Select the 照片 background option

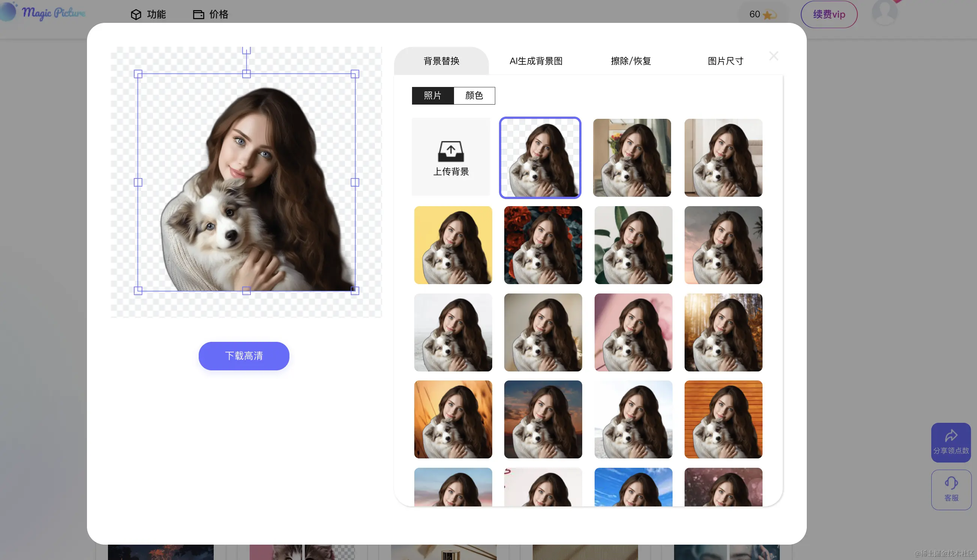(433, 95)
